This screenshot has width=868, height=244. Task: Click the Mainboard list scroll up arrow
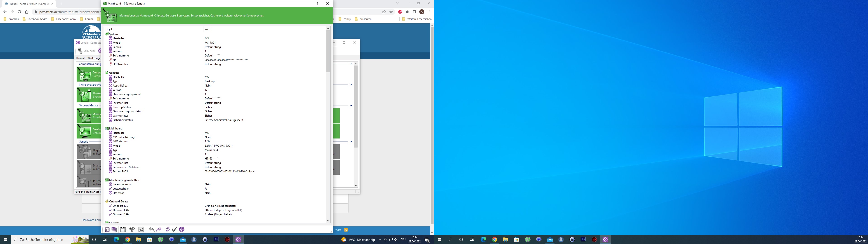coord(328,29)
